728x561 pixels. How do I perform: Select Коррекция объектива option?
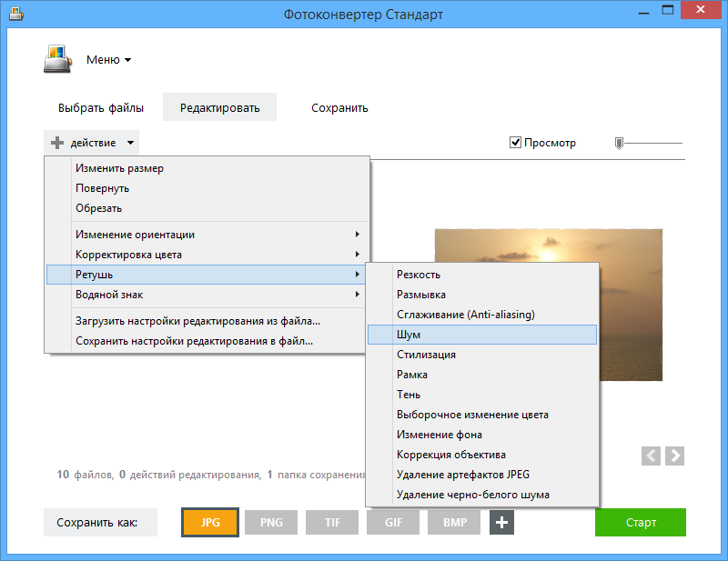pos(482,455)
